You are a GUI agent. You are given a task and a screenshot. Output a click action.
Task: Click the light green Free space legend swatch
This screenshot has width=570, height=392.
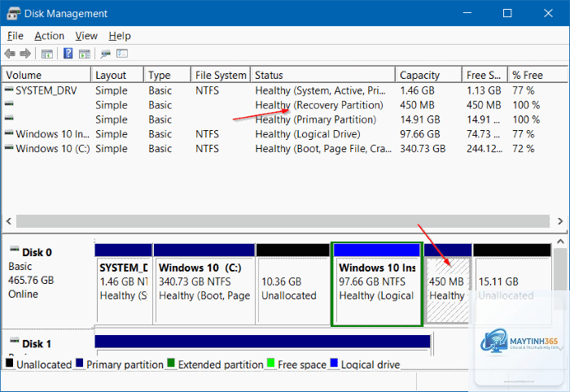[270, 363]
